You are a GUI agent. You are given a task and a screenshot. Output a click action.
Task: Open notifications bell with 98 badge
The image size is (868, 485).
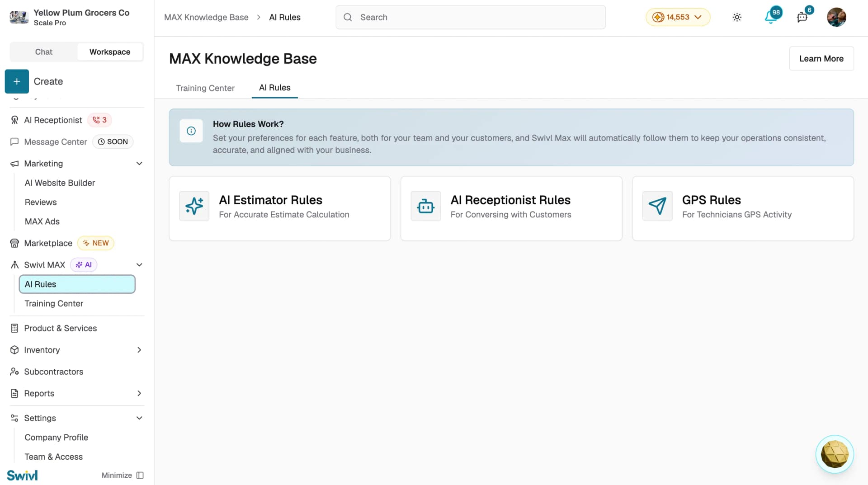[771, 17]
